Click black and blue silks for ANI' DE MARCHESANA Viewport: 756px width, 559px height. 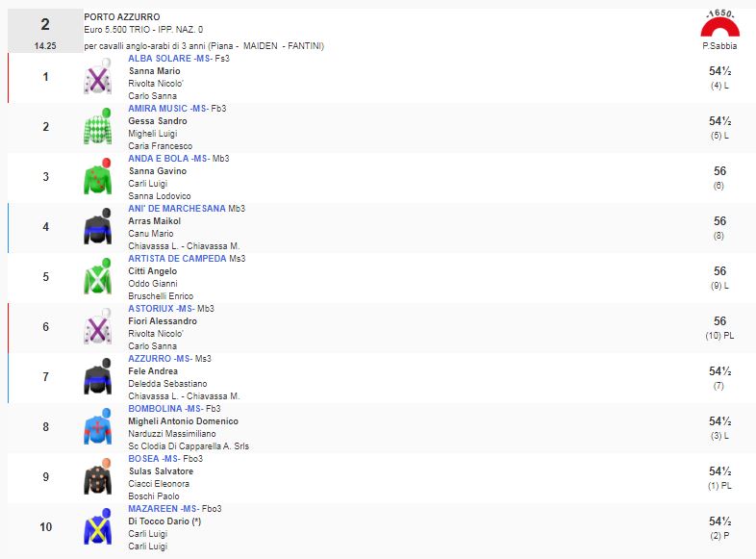(98, 228)
